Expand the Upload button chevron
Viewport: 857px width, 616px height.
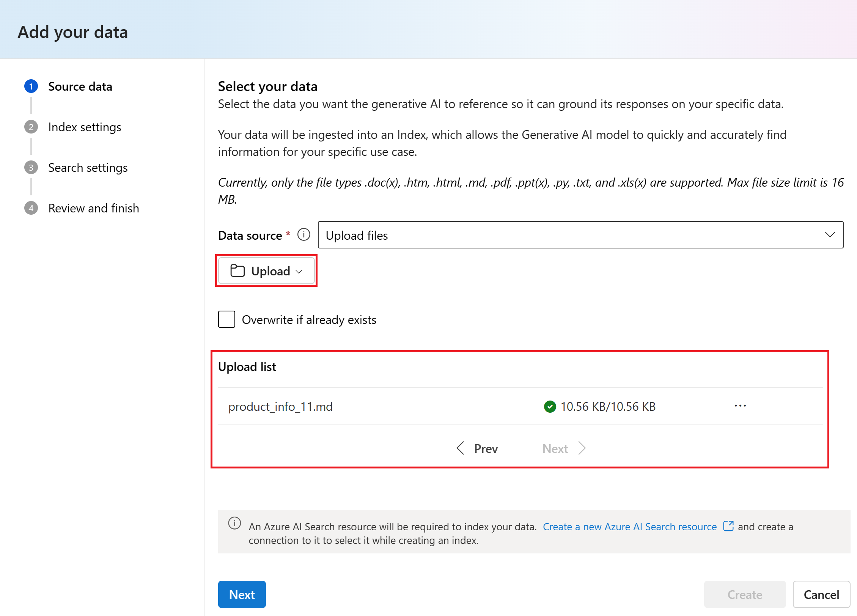coord(299,272)
